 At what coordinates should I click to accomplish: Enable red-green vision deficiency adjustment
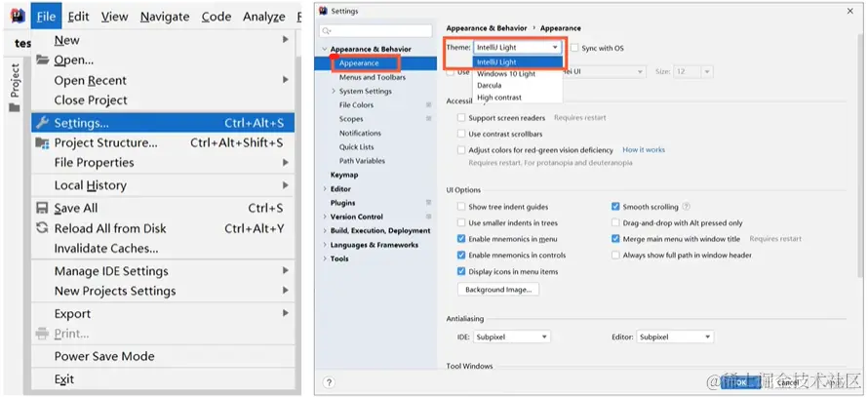461,150
